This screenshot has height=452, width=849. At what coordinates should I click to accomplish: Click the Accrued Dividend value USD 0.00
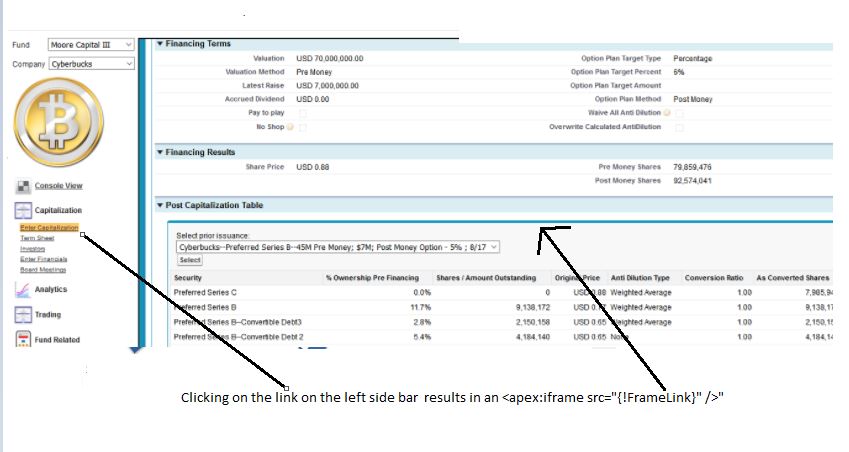312,99
